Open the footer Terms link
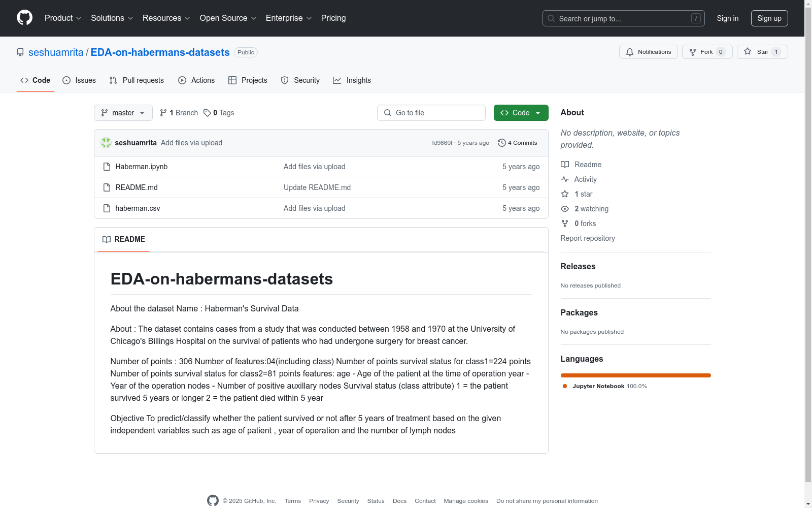812x508 pixels. pos(293,501)
